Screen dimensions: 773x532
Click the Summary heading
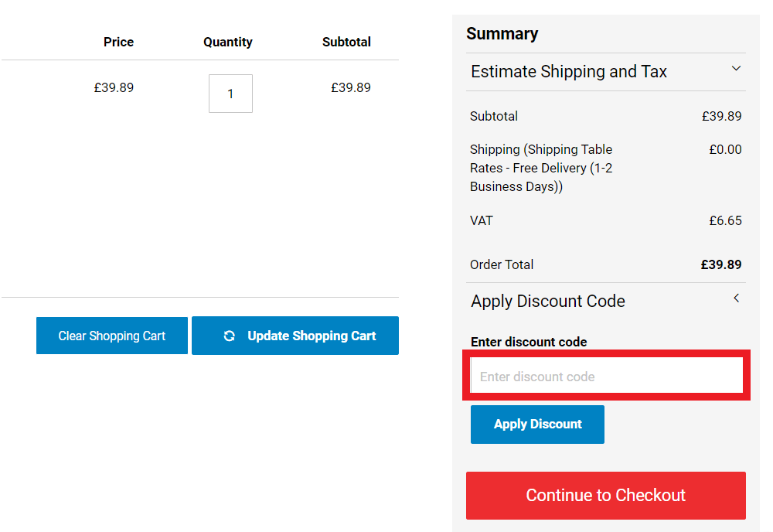(x=502, y=33)
